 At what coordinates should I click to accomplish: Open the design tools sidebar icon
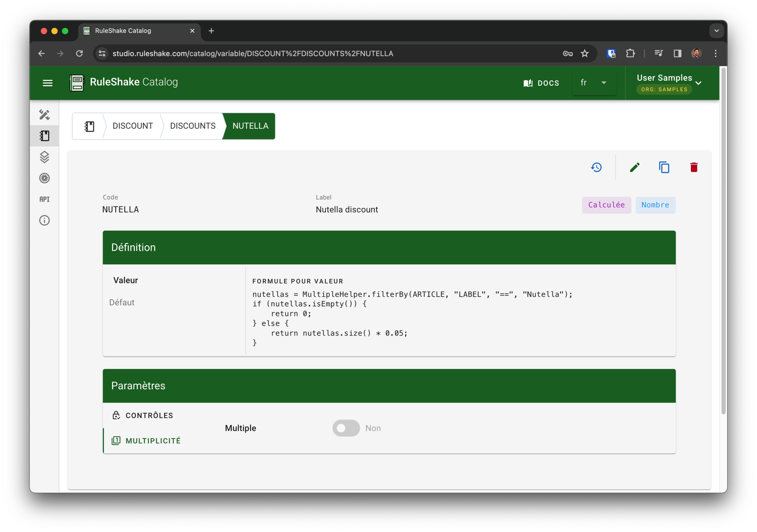[44, 115]
